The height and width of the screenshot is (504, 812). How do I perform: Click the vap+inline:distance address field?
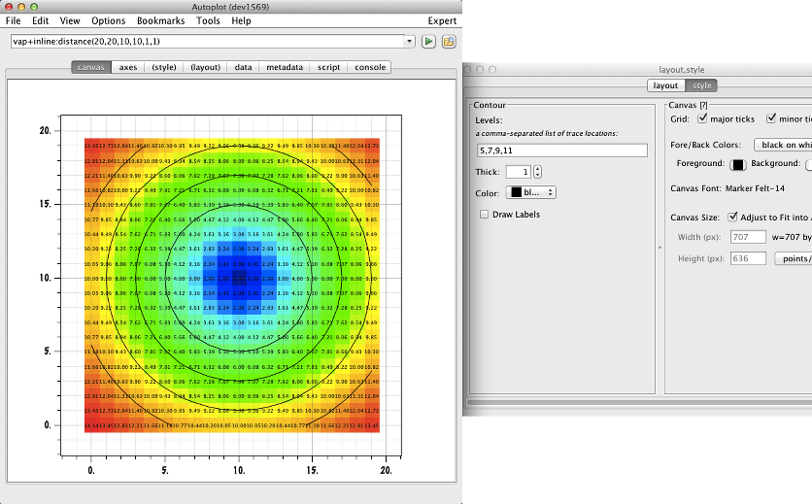(x=207, y=42)
